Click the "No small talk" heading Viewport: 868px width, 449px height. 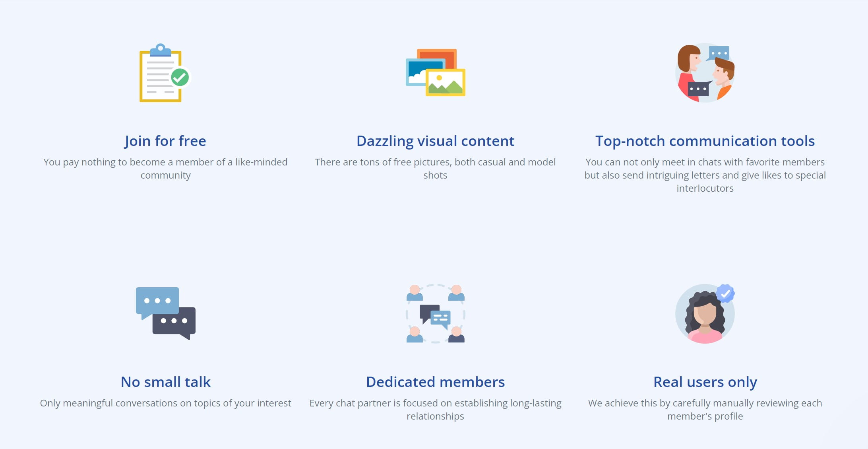point(165,382)
